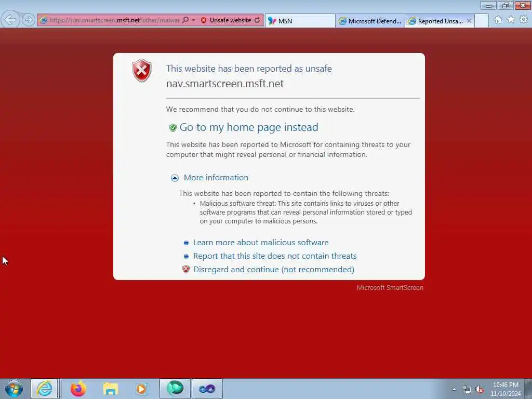Restore down the Internet Explorer window
The image size is (532, 399).
tap(506, 5)
